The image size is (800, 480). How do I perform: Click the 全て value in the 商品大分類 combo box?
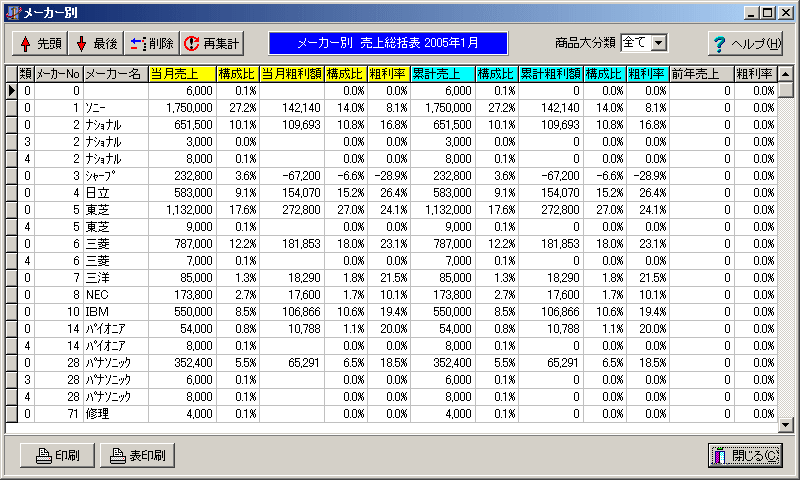tap(636, 43)
